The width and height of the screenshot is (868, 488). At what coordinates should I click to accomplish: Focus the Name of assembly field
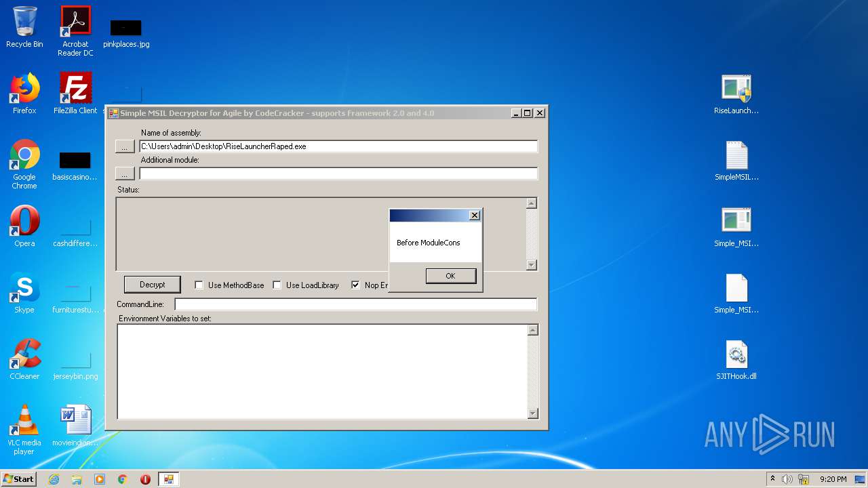(338, 146)
